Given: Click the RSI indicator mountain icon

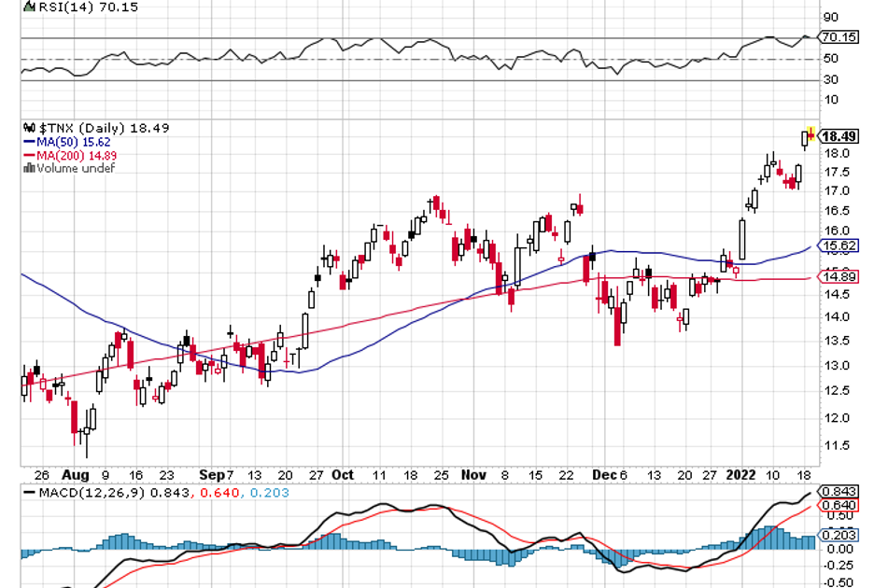Looking at the screenshot, I should click(27, 7).
